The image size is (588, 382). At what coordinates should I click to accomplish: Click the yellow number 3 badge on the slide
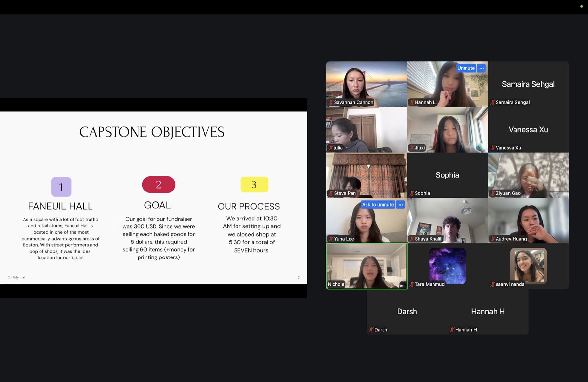point(254,185)
